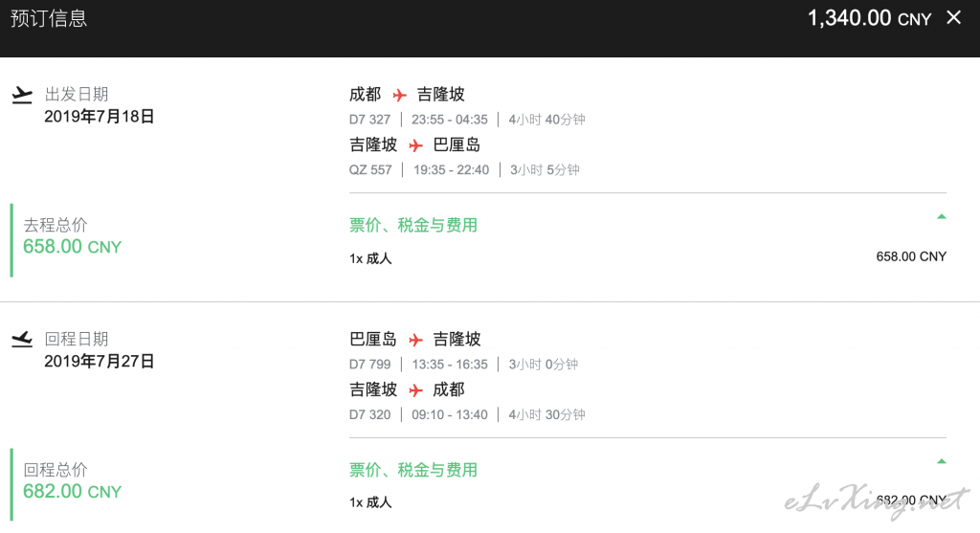This screenshot has width=980, height=533.
Task: Click the departure plane takeoff icon
Action: point(22,95)
